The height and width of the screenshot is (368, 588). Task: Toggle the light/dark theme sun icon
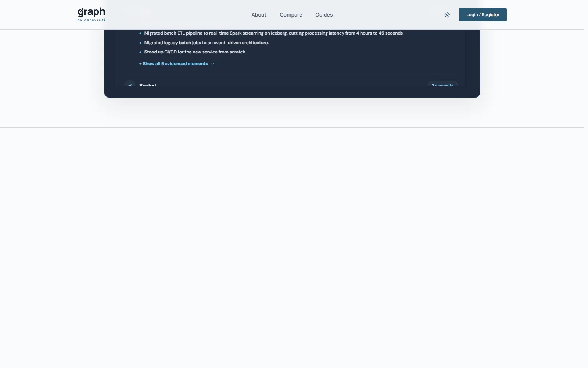pos(447,15)
